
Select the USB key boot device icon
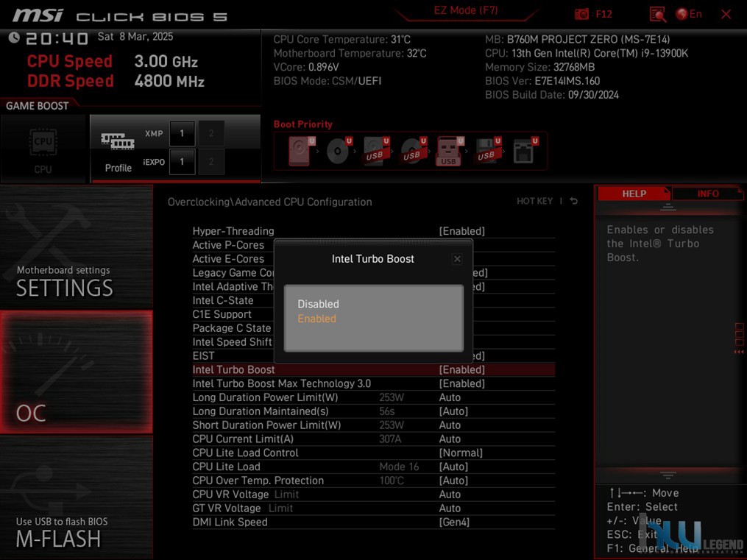(450, 150)
